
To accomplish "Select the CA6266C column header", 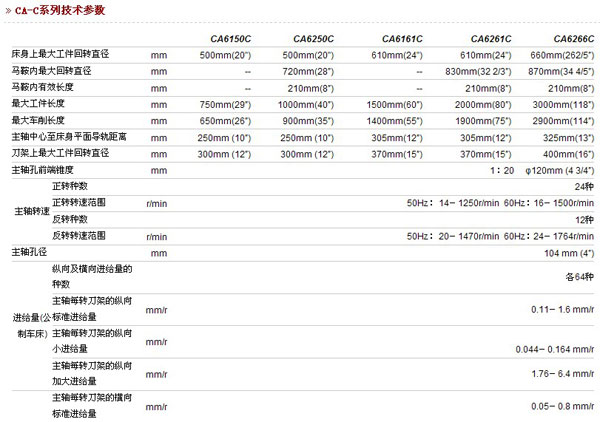I will point(574,39).
